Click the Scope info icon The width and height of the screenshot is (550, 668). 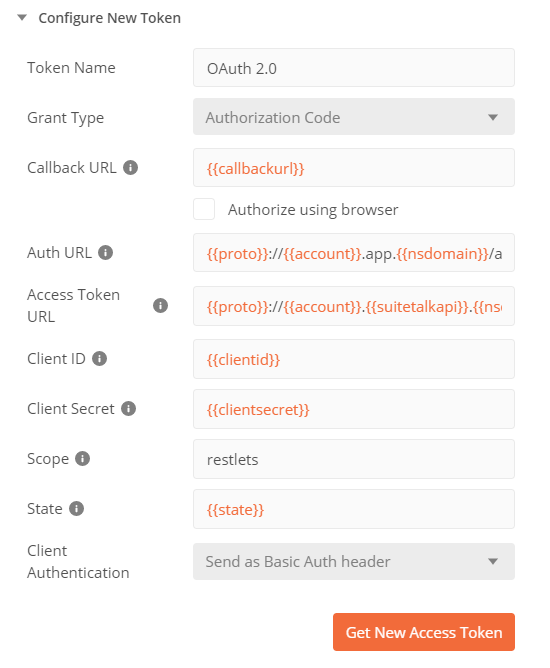click(x=82, y=458)
